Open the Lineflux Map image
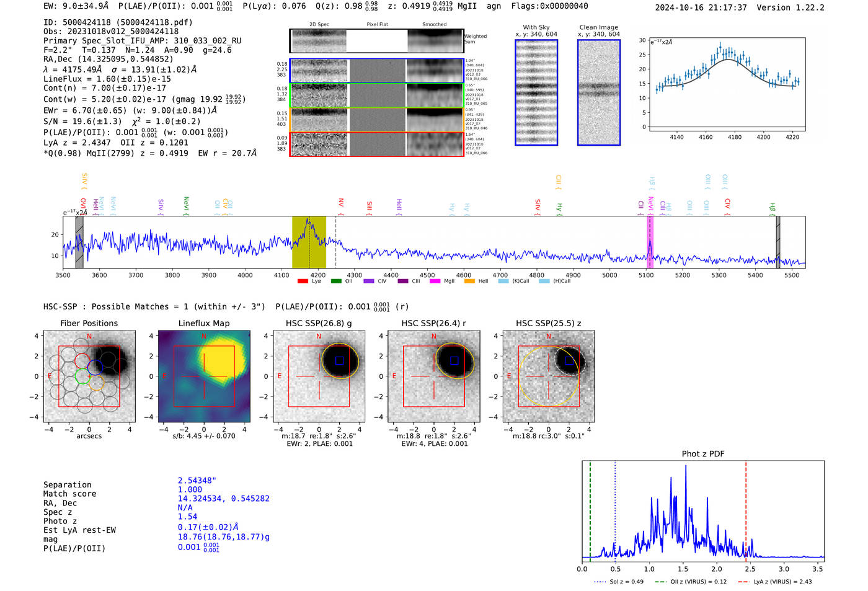 click(x=204, y=376)
